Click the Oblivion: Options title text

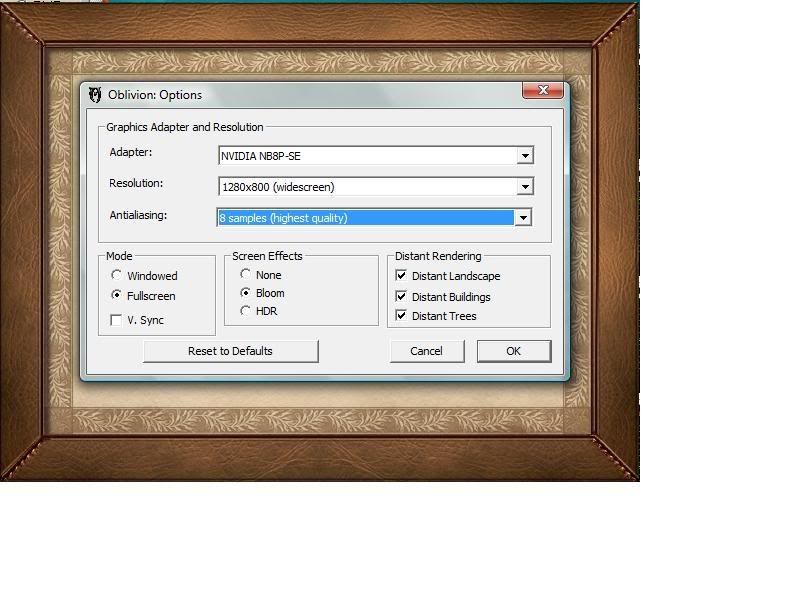click(155, 95)
